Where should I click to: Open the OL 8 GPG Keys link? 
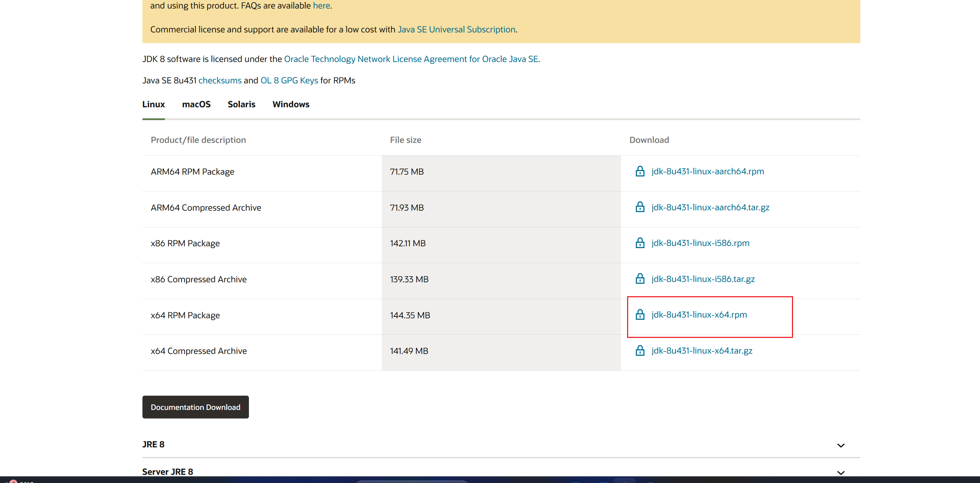289,80
